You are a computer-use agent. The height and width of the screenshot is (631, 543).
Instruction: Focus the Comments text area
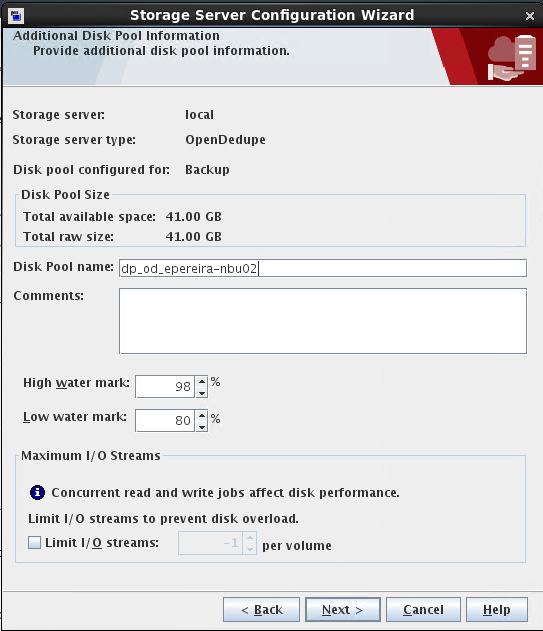[323, 321]
